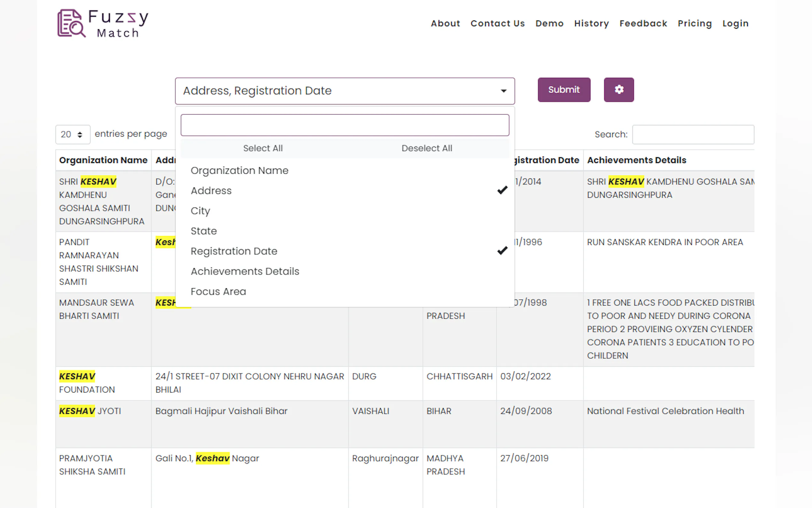The width and height of the screenshot is (812, 508).
Task: Click Deselect All in the dropdown
Action: point(427,148)
